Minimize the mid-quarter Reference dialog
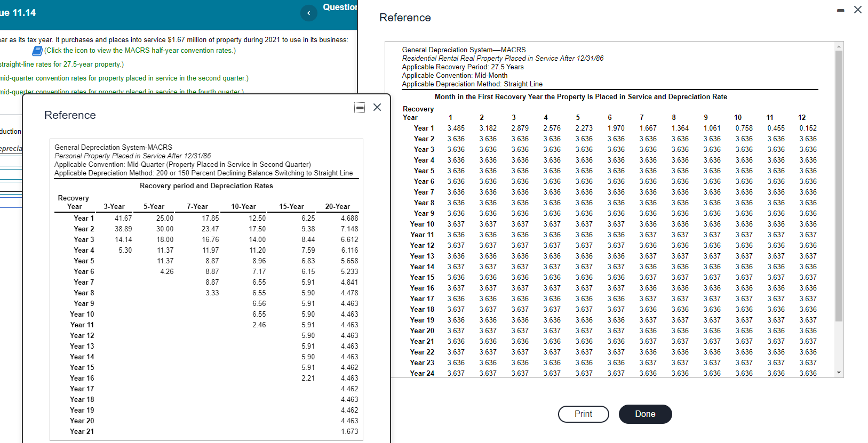The width and height of the screenshot is (868, 443). coord(360,108)
